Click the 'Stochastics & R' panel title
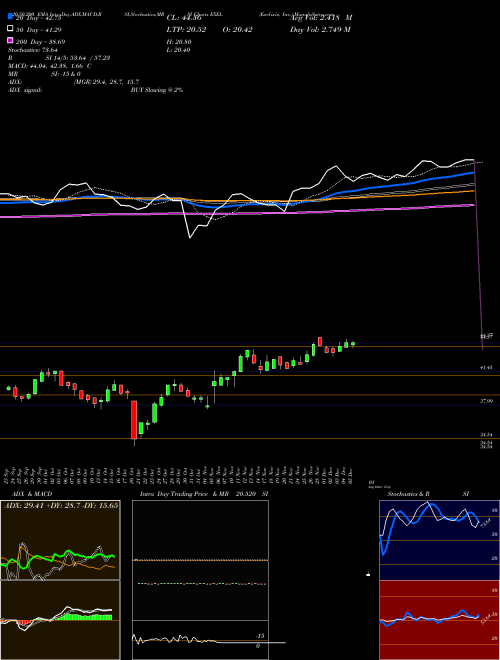The height and width of the screenshot is (660, 500). [x=408, y=494]
